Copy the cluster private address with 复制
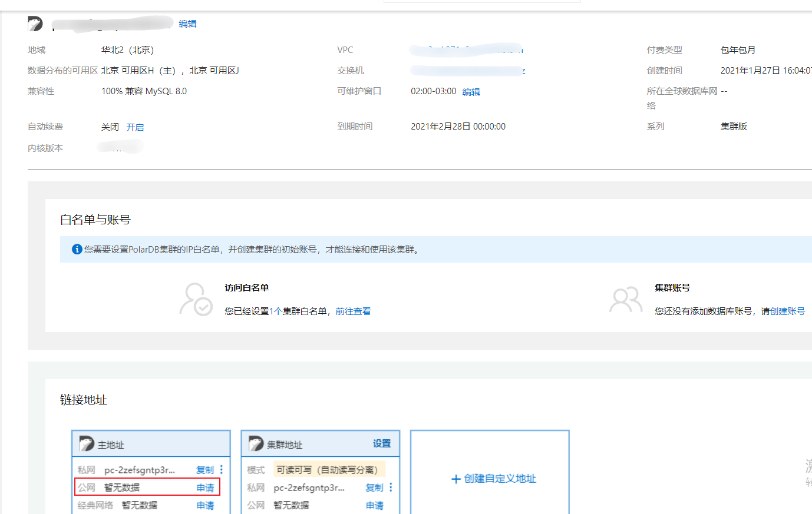The width and height of the screenshot is (812, 514). point(374,488)
